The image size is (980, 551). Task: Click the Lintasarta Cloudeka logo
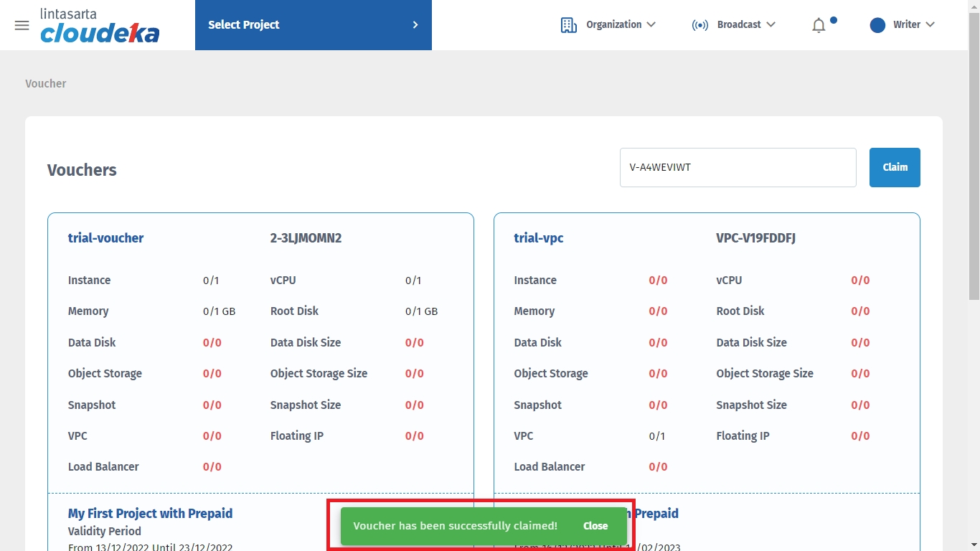pyautogui.click(x=100, y=26)
